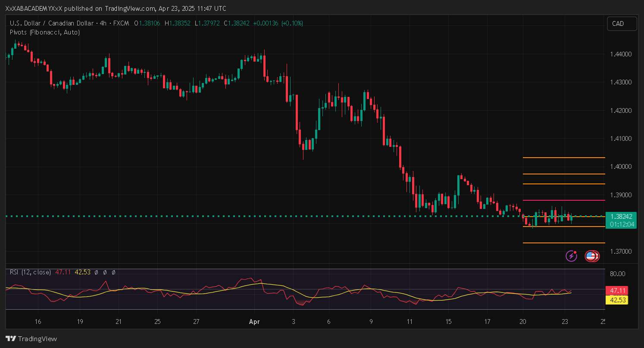
Task: Click the RSI (12, close) indicator label
Action: tap(30, 272)
